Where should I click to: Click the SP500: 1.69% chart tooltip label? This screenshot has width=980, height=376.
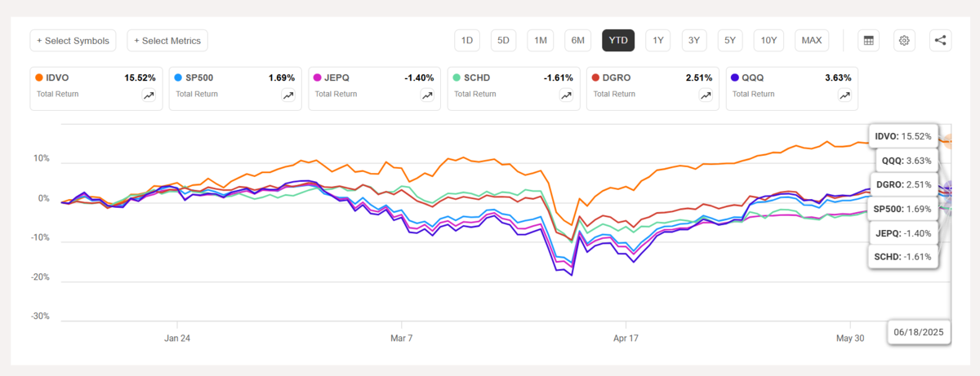point(902,210)
